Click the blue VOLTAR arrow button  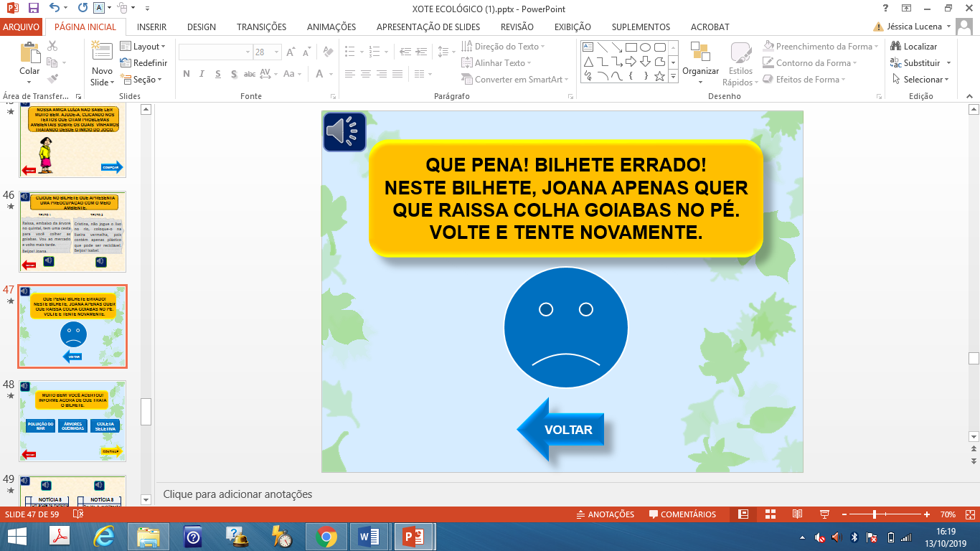560,430
